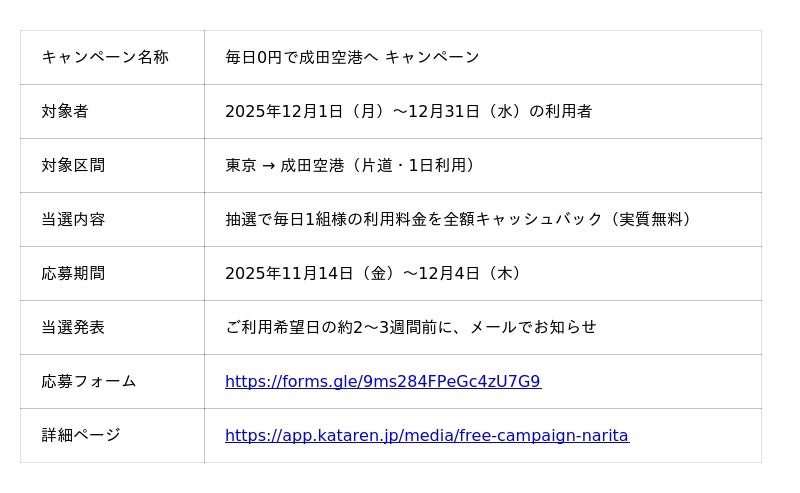The height and width of the screenshot is (493, 800).
Task: Click the 応募フォーム label cell
Action: pyautogui.click(x=89, y=381)
